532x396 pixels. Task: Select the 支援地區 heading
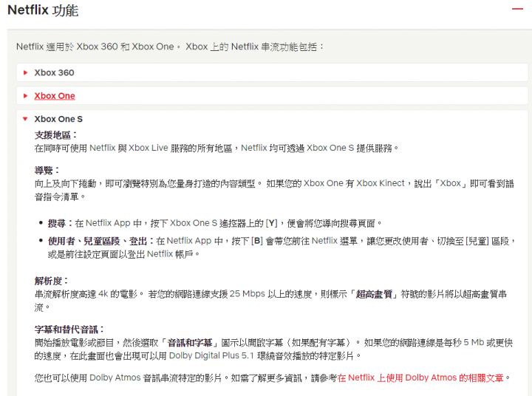(x=55, y=135)
